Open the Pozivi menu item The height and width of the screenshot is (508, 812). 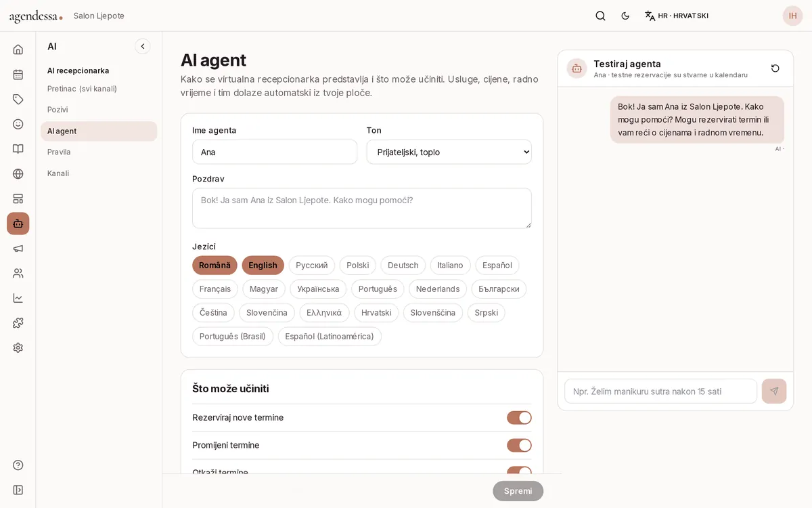click(99, 110)
